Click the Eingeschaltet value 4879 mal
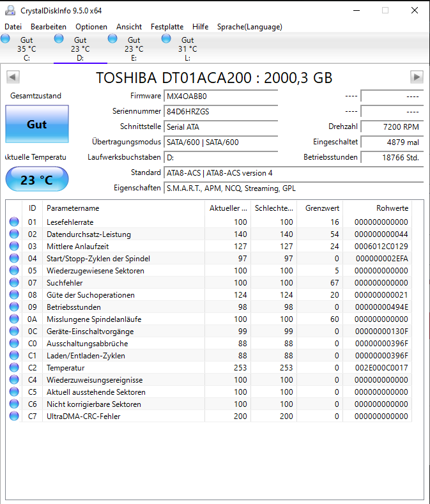The image size is (430, 504). (x=392, y=142)
